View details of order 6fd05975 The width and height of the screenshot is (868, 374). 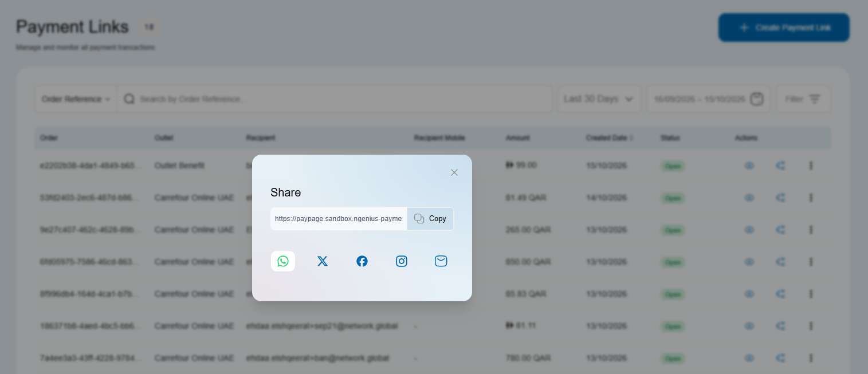(749, 262)
